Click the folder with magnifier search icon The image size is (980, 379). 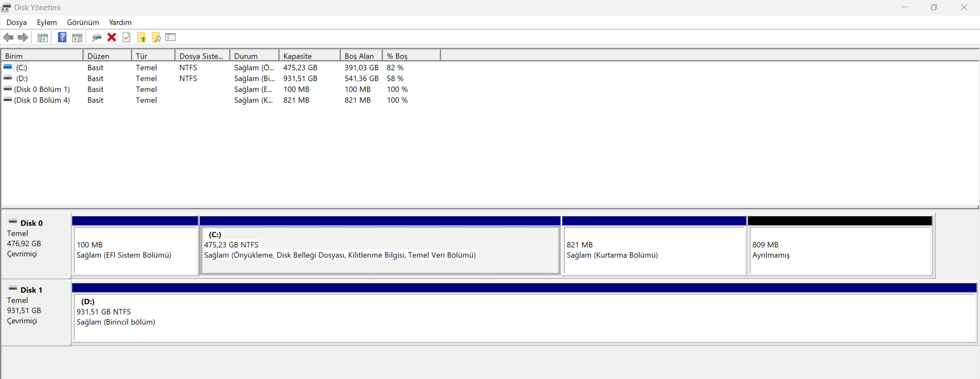point(156,37)
